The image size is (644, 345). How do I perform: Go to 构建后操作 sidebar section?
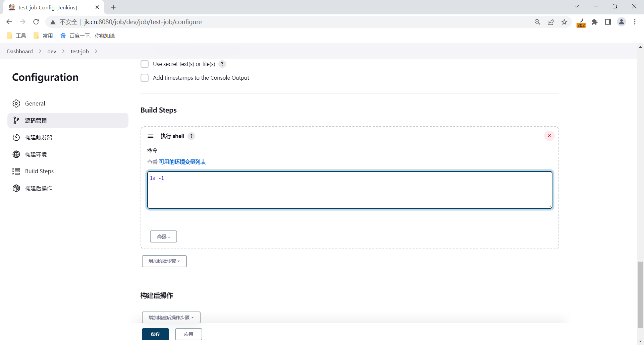[68, 188]
